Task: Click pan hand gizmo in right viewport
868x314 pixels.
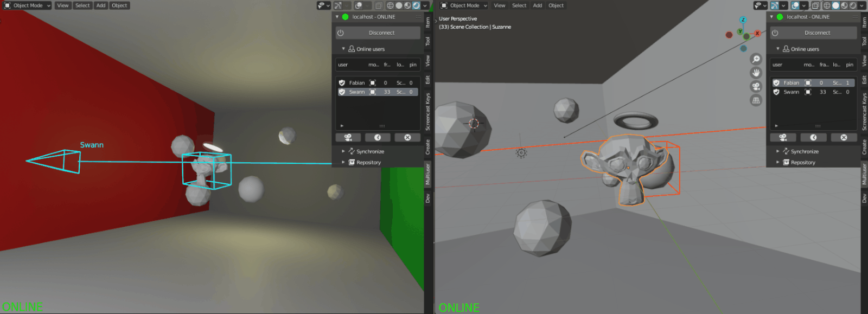Action: coord(756,73)
